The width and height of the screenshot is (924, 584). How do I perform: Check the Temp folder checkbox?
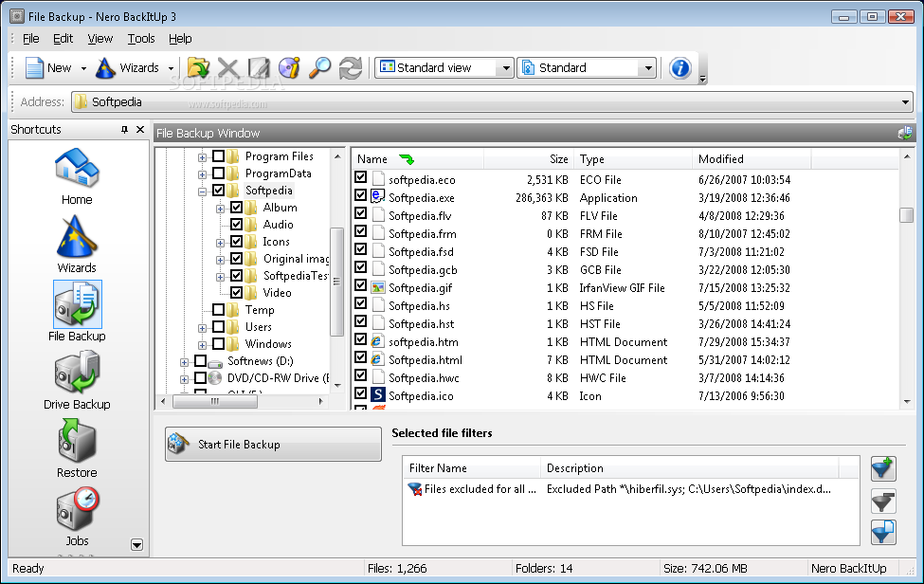click(218, 310)
